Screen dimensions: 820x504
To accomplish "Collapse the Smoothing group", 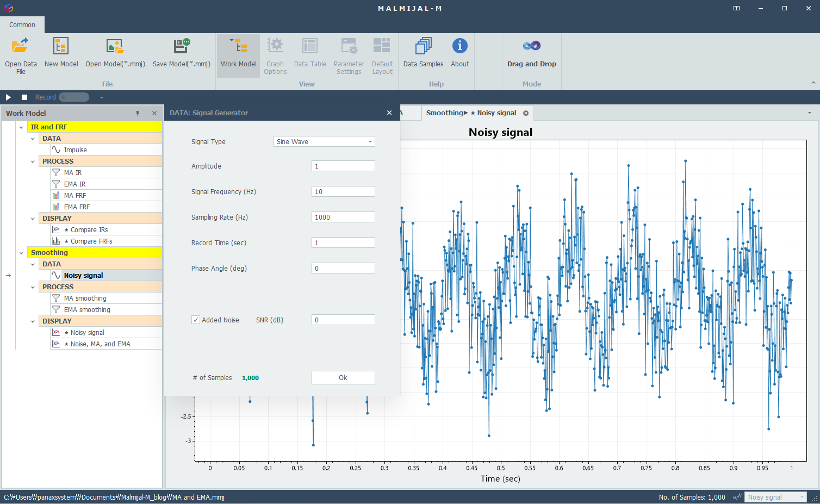I will (21, 253).
